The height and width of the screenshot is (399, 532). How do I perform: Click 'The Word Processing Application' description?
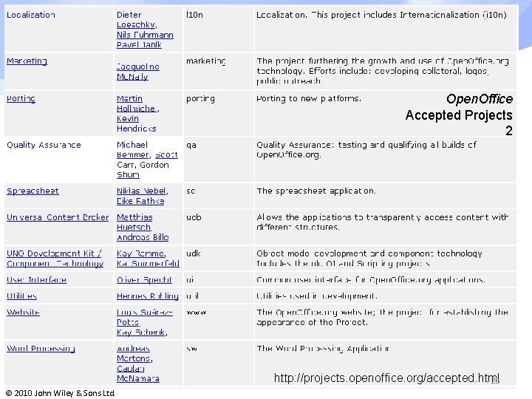click(x=323, y=349)
